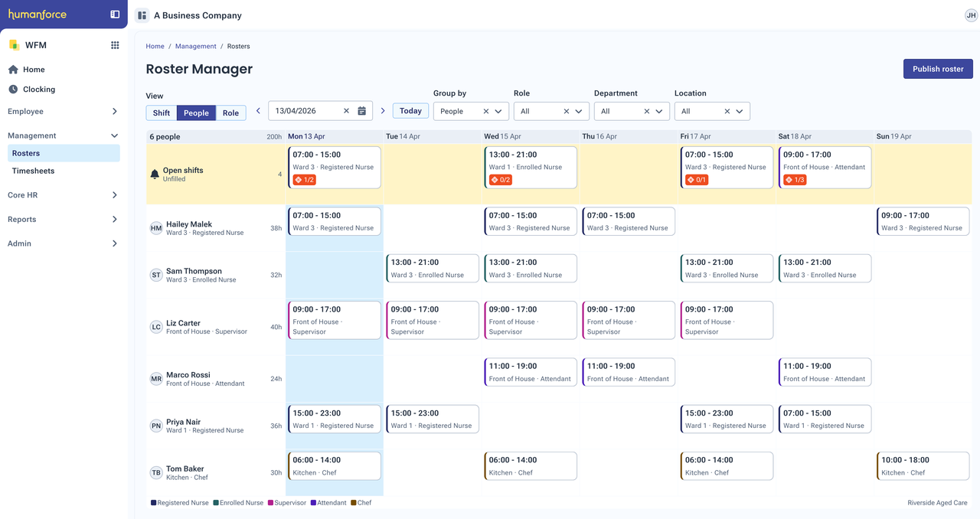
Task: Expand the Core HR sidebar section
Action: point(115,195)
